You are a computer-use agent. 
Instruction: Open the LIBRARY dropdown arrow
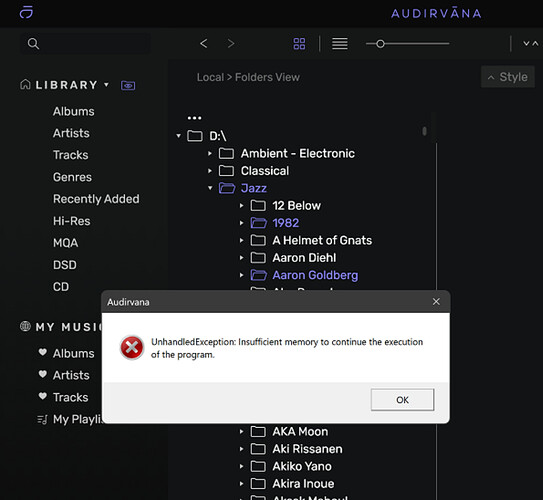pos(106,84)
